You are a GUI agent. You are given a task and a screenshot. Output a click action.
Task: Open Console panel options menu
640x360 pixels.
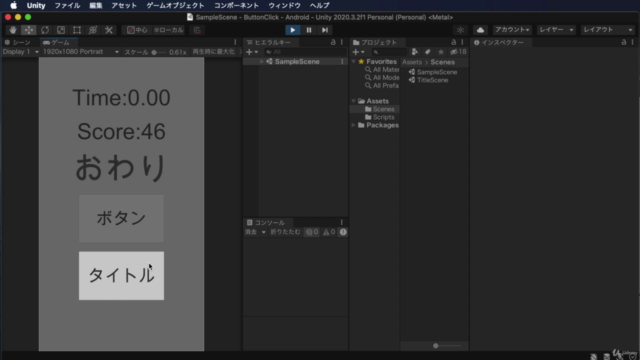tap(342, 223)
